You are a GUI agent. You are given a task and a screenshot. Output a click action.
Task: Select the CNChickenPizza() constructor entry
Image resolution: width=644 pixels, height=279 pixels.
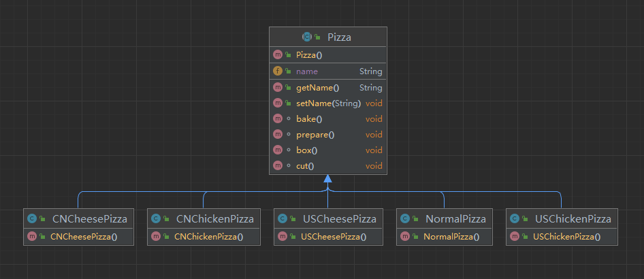(208, 237)
